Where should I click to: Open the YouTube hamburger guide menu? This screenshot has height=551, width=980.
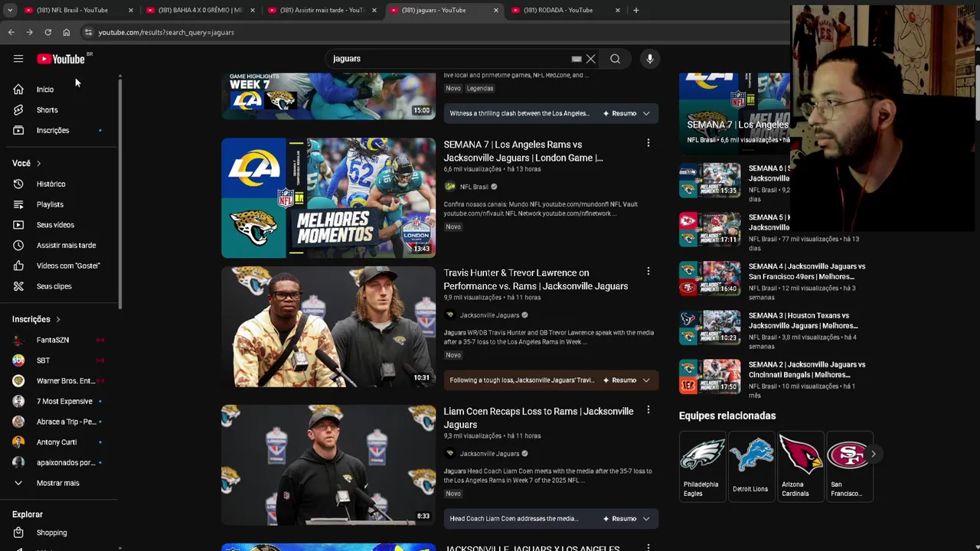[18, 59]
